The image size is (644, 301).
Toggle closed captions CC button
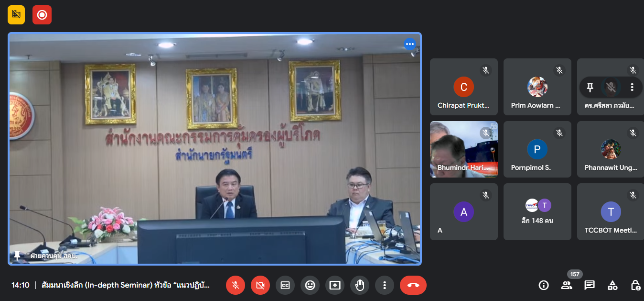point(285,285)
